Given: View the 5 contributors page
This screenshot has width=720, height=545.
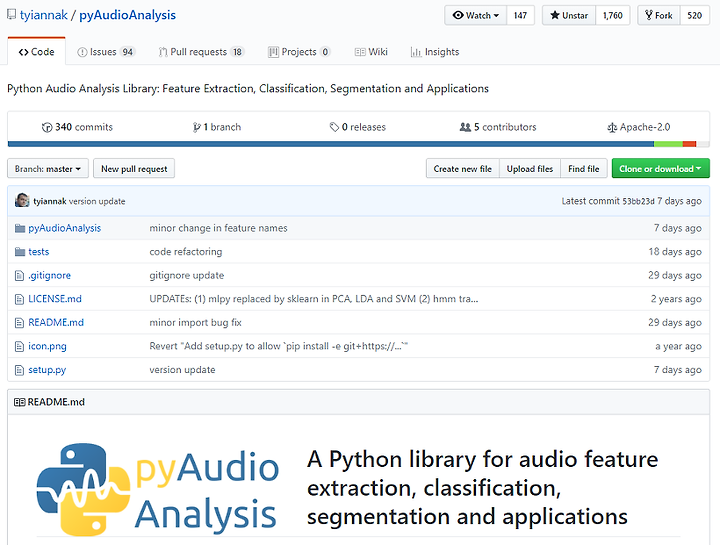Looking at the screenshot, I should point(498,127).
